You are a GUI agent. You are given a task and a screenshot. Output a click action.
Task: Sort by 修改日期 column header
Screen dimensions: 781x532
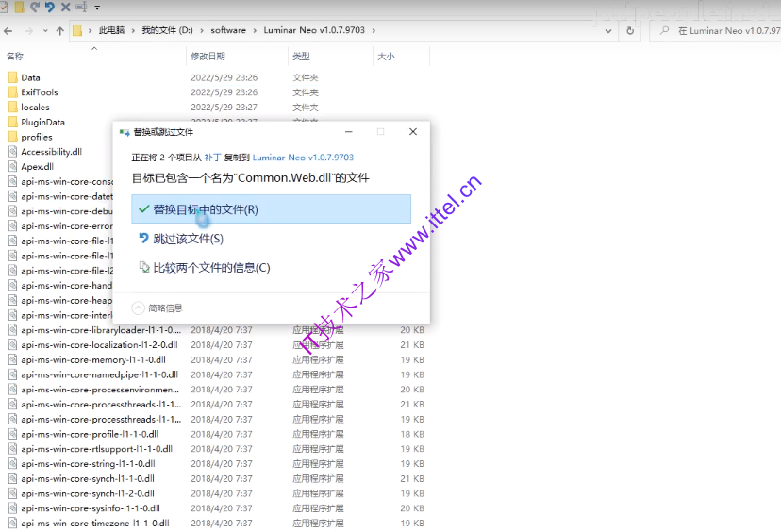(208, 57)
